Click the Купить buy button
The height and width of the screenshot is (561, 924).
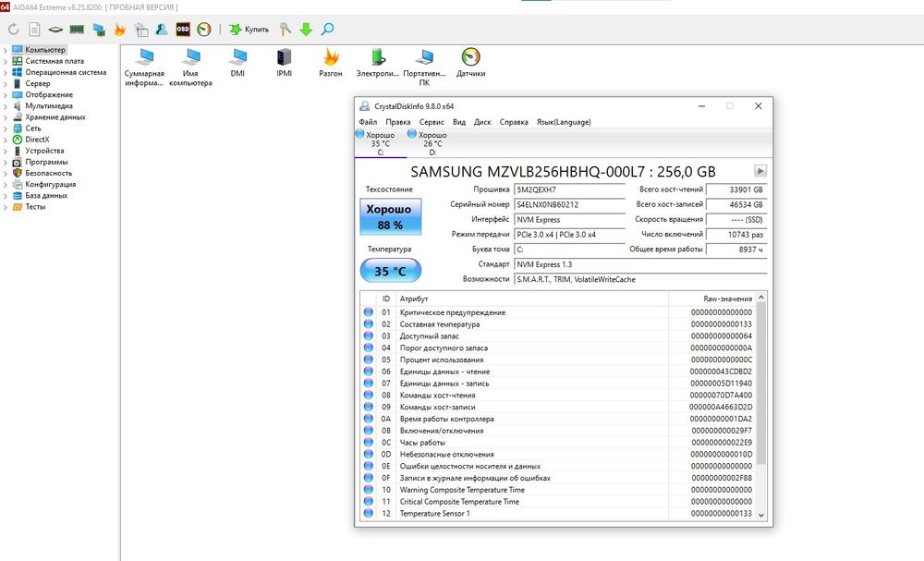249,29
